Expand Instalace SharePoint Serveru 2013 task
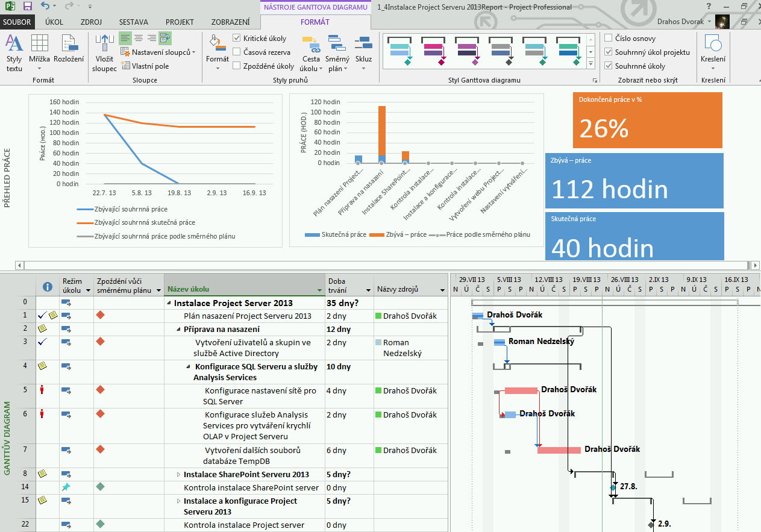Screen dimensions: 761x532 coord(178,475)
